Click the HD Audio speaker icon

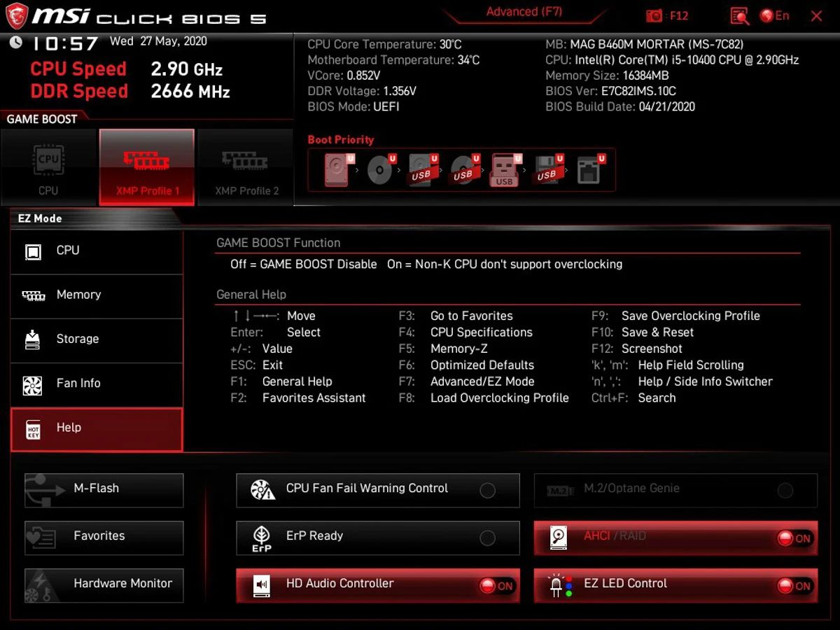pyautogui.click(x=262, y=585)
